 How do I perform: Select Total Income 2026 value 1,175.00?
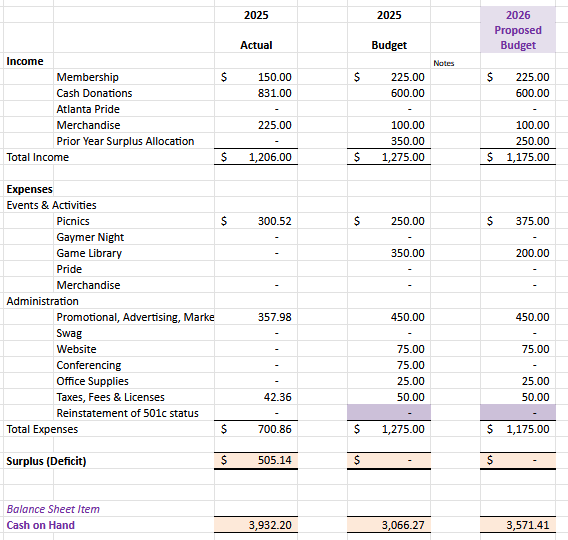[528, 157]
